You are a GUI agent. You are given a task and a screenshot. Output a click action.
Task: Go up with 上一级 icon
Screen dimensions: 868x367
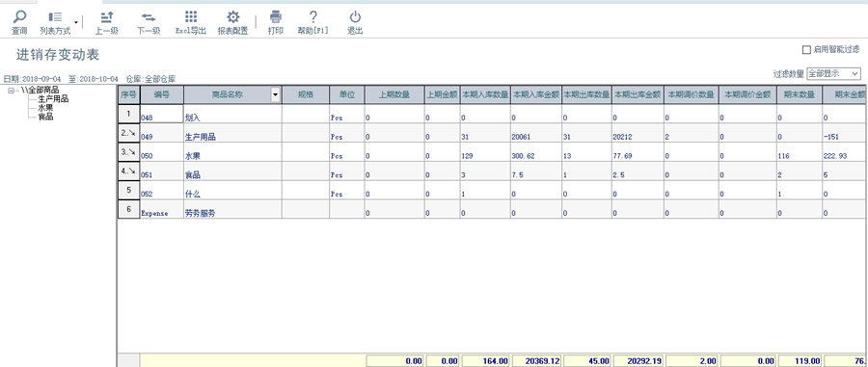[x=107, y=17]
